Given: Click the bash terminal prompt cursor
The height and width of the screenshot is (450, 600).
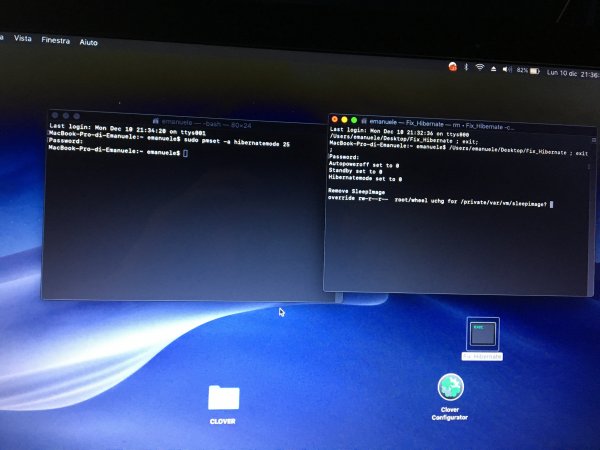Looking at the screenshot, I should (185, 153).
